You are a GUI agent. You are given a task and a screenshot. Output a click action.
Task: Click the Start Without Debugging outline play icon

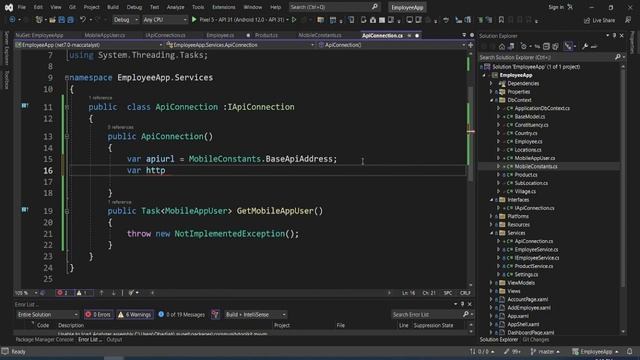(x=294, y=20)
